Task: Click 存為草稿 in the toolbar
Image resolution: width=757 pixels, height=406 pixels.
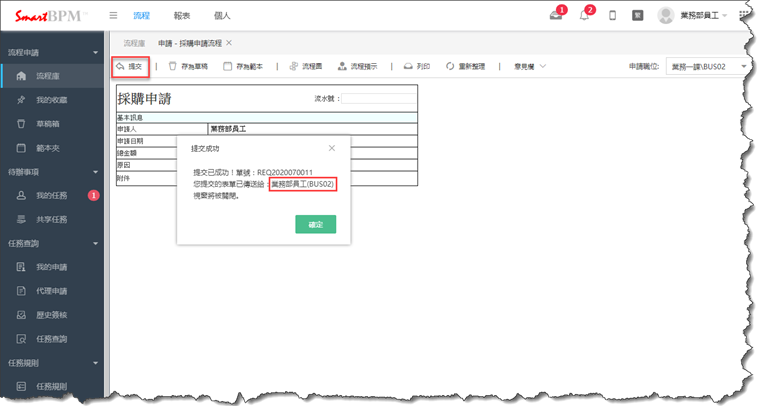Action: (188, 67)
